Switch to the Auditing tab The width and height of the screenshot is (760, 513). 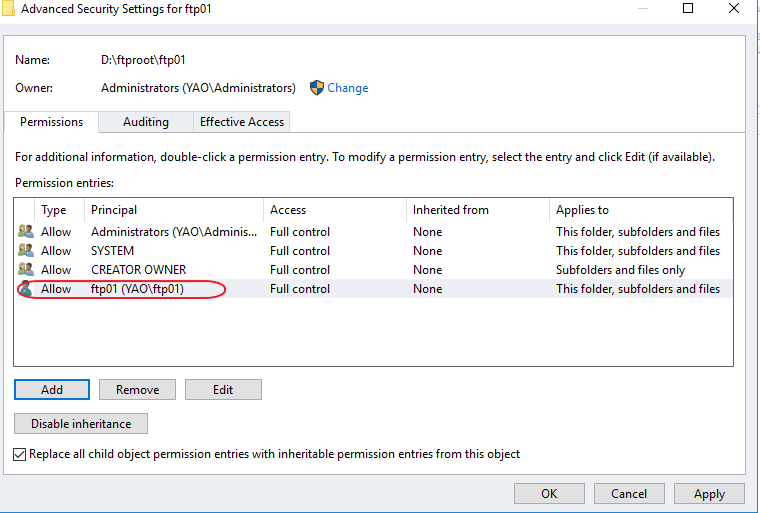pyautogui.click(x=145, y=122)
